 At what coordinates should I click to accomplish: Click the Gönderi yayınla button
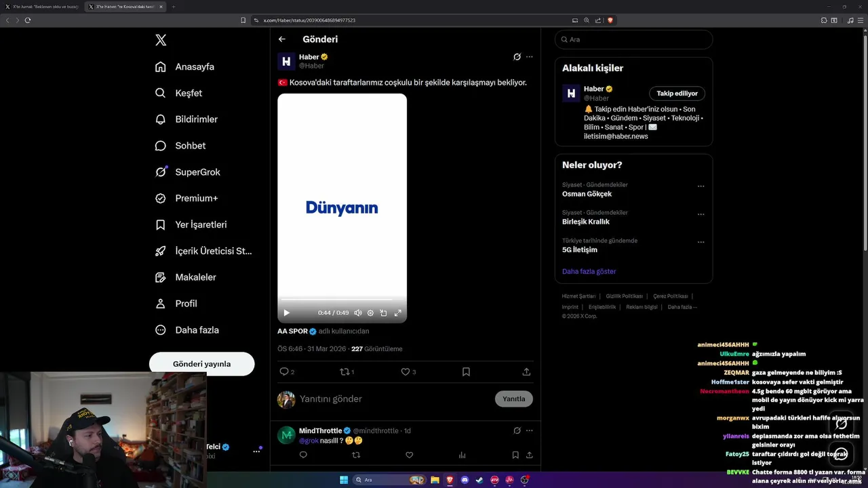tap(201, 364)
